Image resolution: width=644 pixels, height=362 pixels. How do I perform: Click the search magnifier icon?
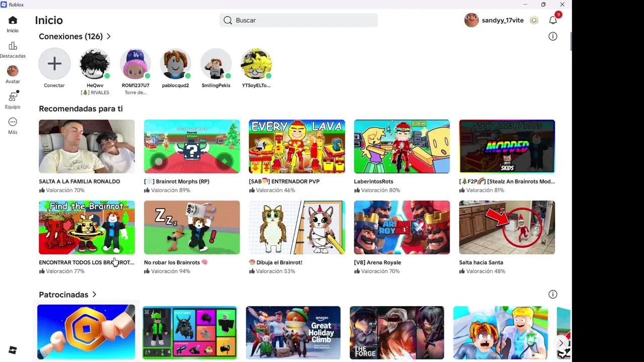click(228, 20)
